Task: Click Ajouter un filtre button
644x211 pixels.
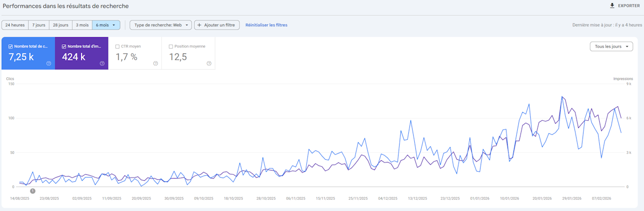Action: click(x=217, y=25)
